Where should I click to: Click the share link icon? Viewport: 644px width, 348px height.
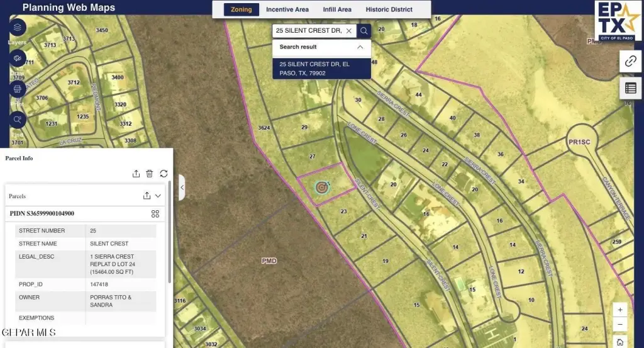[630, 61]
